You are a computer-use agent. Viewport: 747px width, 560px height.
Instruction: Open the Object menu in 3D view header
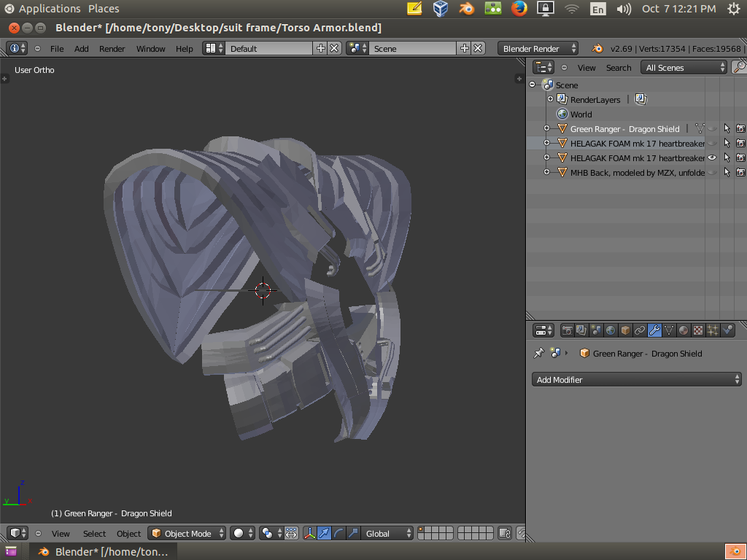coord(128,533)
